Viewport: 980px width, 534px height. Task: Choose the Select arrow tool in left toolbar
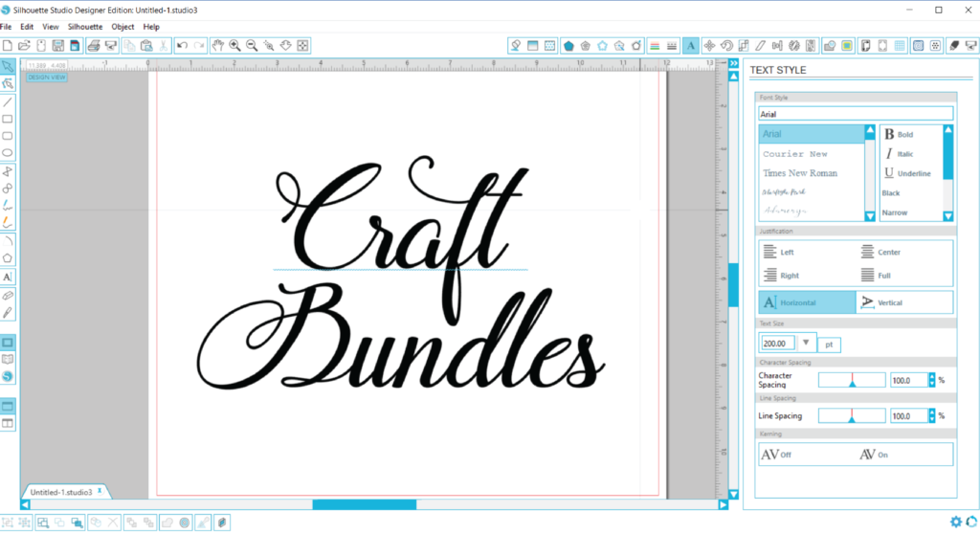click(x=8, y=66)
